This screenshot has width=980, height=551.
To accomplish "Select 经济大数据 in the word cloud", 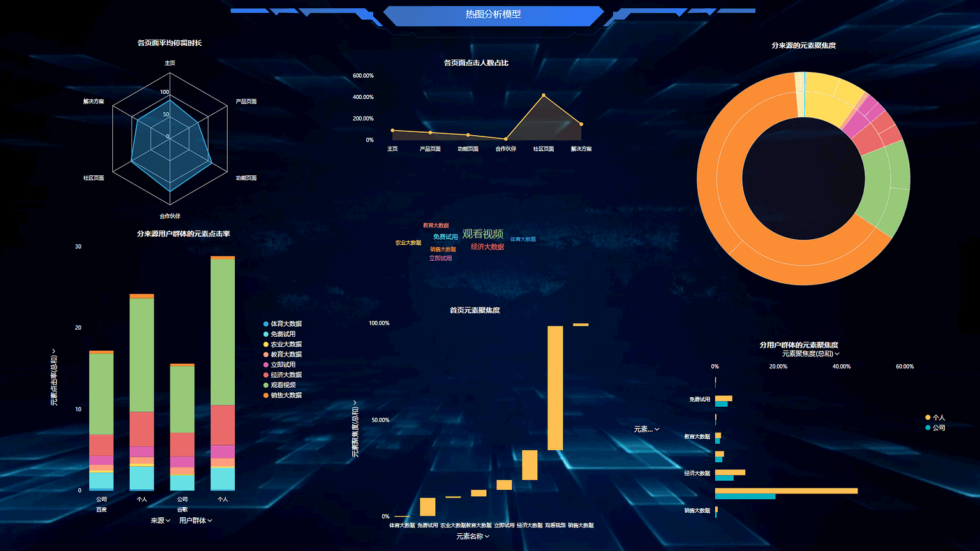I will 487,247.
